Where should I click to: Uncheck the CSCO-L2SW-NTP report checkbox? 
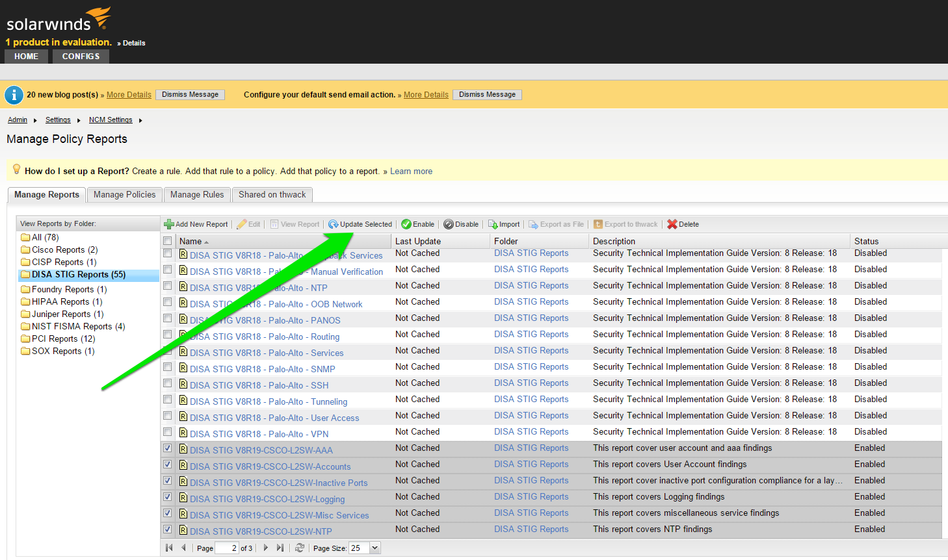pyautogui.click(x=168, y=529)
